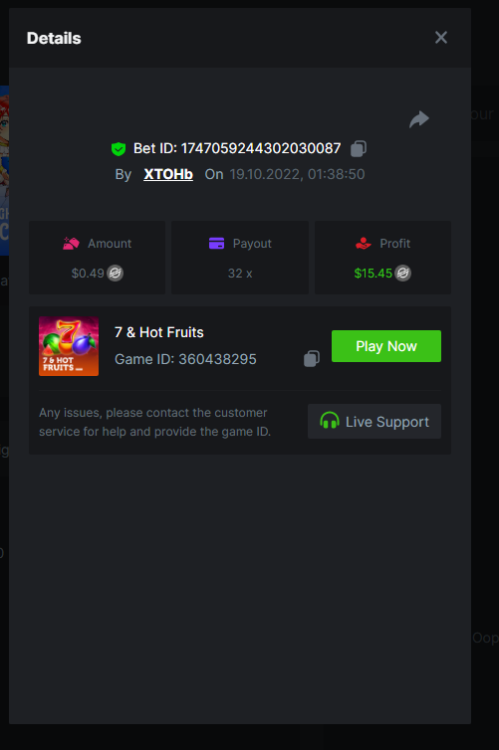Share this bet via arrow icon
The height and width of the screenshot is (750, 499).
(419, 119)
